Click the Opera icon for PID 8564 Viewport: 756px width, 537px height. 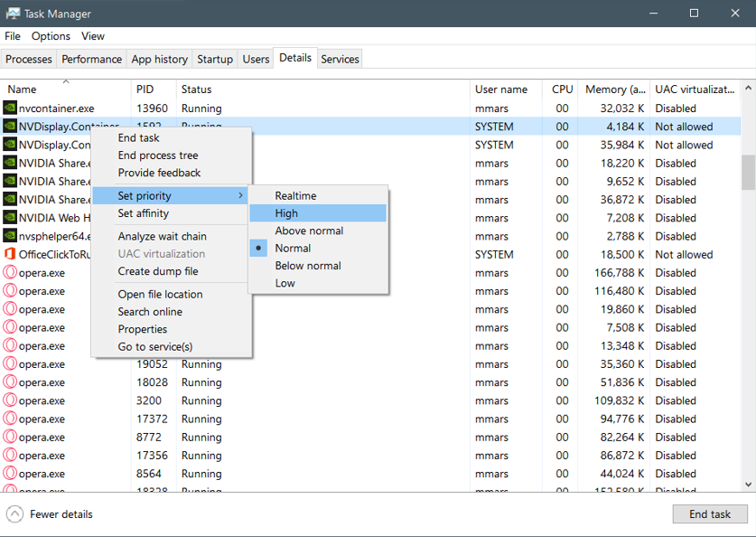click(x=10, y=474)
